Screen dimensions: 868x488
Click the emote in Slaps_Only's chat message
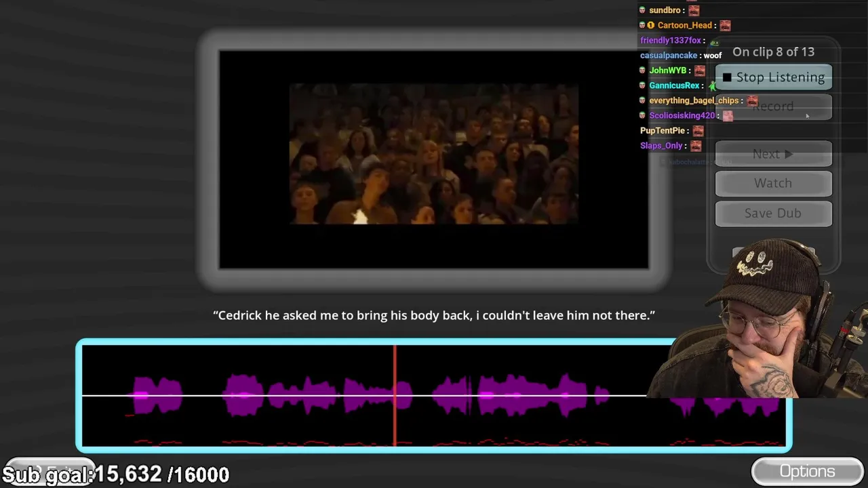696,146
